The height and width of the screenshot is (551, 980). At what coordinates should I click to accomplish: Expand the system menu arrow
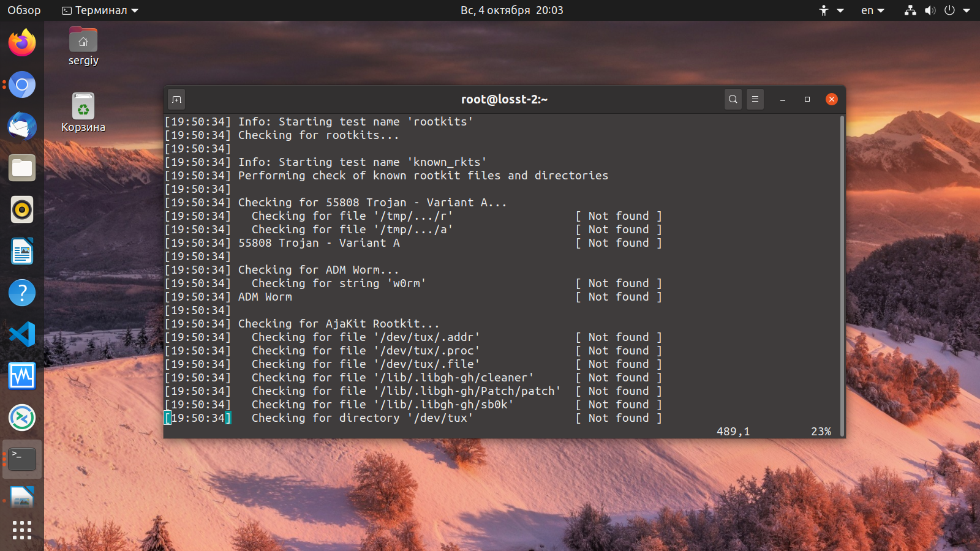pos(967,10)
